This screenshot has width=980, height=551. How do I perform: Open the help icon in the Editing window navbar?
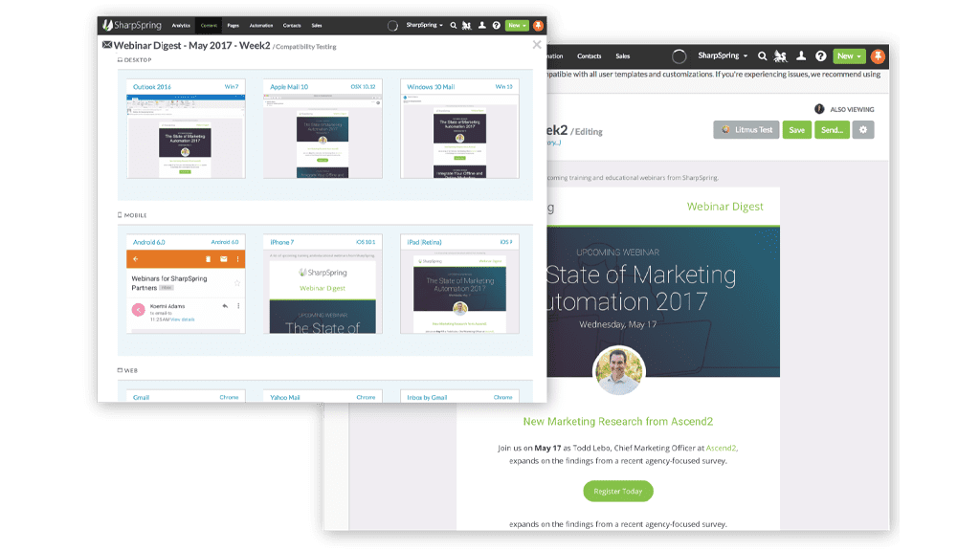pyautogui.click(x=820, y=56)
